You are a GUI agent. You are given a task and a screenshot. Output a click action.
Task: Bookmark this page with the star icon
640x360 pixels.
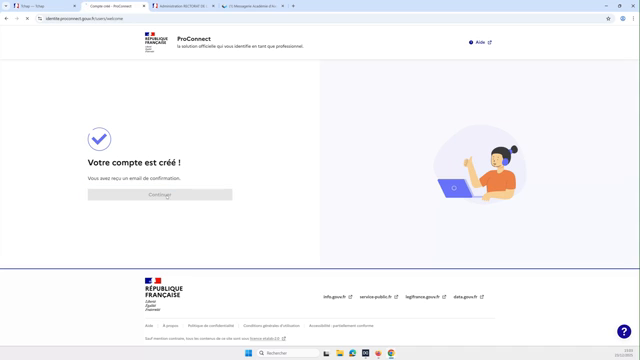pos(608,18)
